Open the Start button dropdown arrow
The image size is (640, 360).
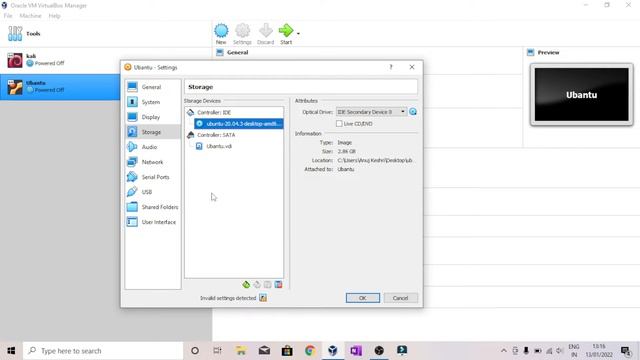[x=298, y=33]
